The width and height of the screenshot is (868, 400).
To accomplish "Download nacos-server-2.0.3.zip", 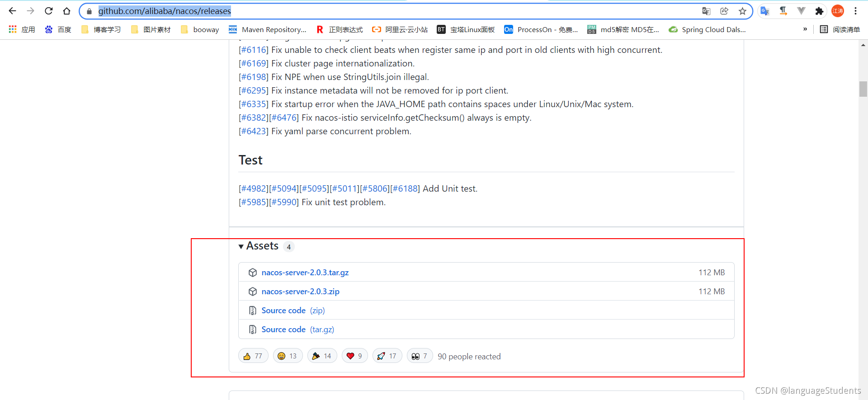I will coord(301,292).
